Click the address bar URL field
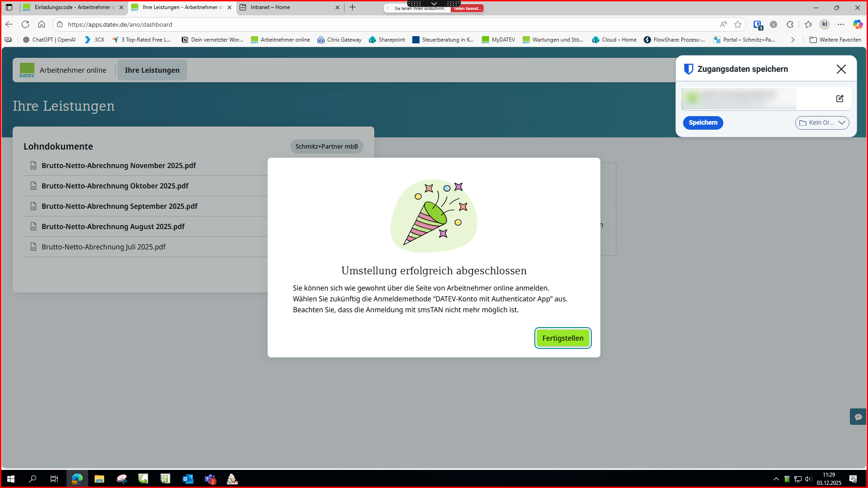Viewport: 868px width, 488px height. coord(316,24)
